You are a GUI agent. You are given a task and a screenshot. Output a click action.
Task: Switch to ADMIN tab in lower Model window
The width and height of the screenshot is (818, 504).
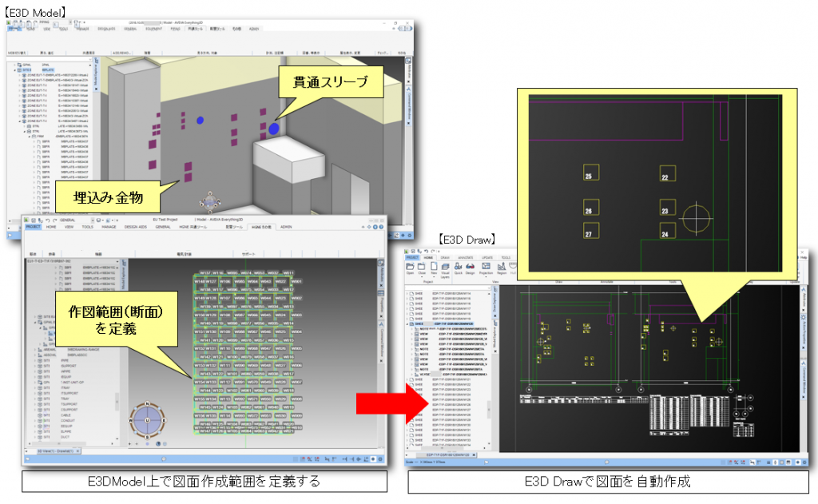[x=286, y=227]
